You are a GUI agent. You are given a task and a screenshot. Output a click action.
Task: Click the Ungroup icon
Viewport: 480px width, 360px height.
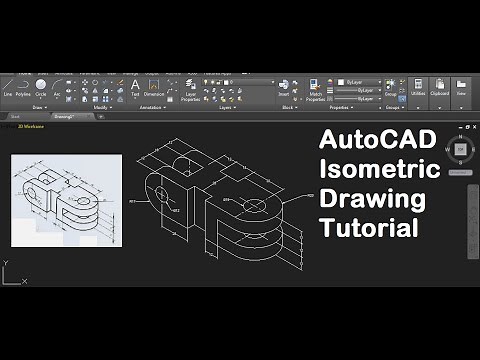tap(402, 82)
